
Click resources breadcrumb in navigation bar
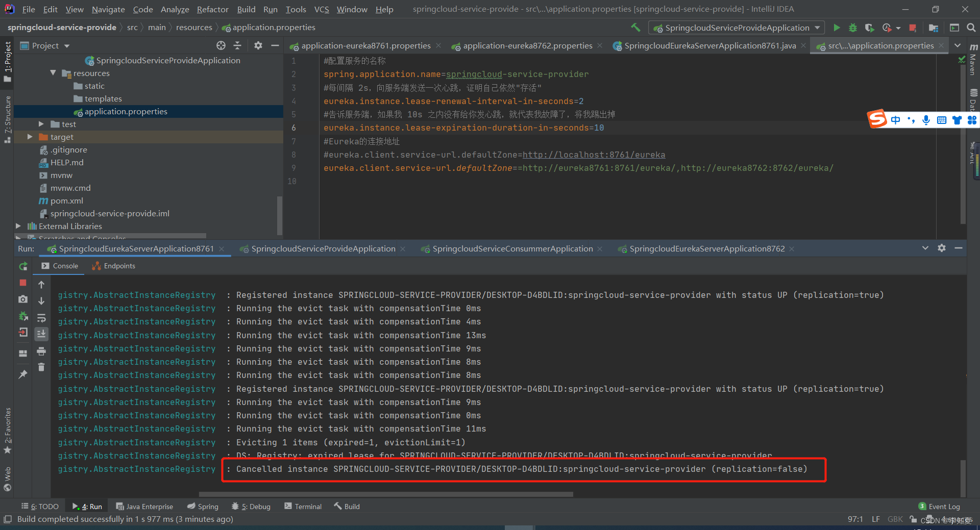click(x=194, y=27)
